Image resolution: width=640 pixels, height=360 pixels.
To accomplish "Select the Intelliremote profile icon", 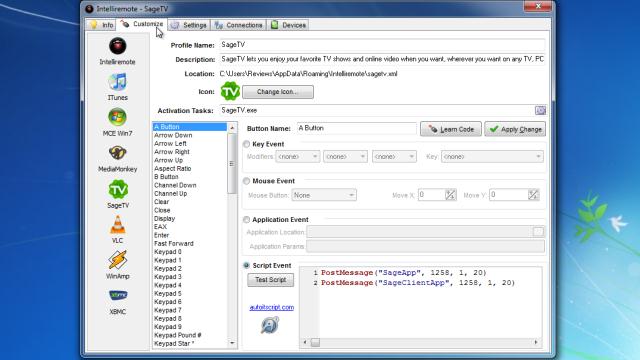I will coord(118,46).
